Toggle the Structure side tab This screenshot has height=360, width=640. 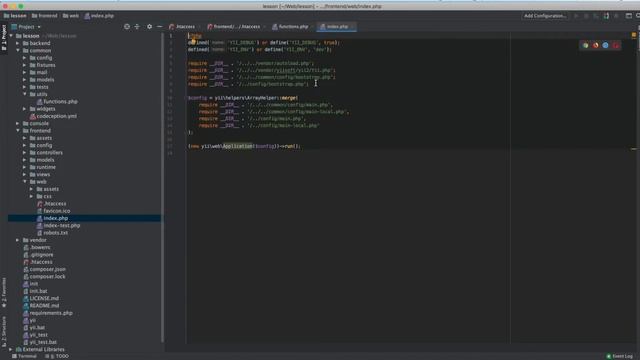4,331
